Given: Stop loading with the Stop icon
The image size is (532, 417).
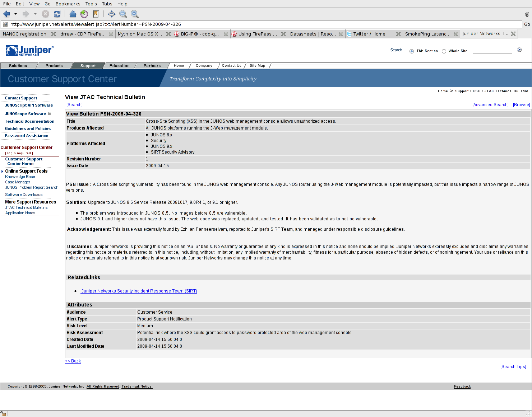Looking at the screenshot, I should (x=45, y=14).
